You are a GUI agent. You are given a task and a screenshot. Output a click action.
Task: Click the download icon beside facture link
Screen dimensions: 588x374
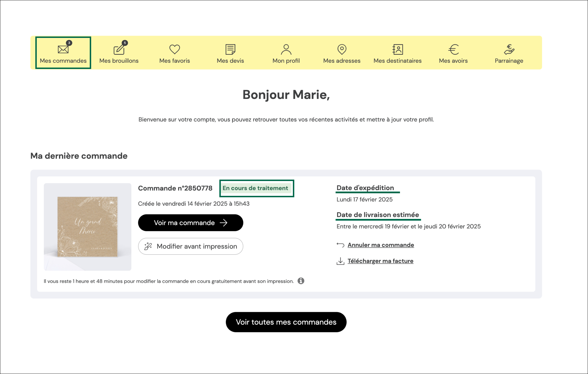(340, 261)
